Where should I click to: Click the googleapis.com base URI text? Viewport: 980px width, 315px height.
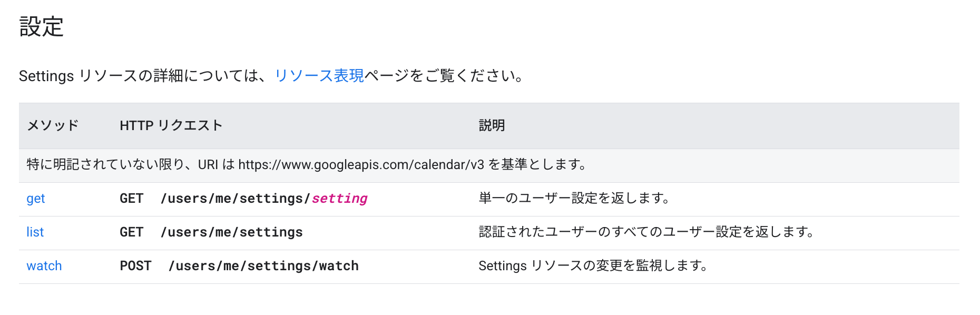pyautogui.click(x=361, y=165)
